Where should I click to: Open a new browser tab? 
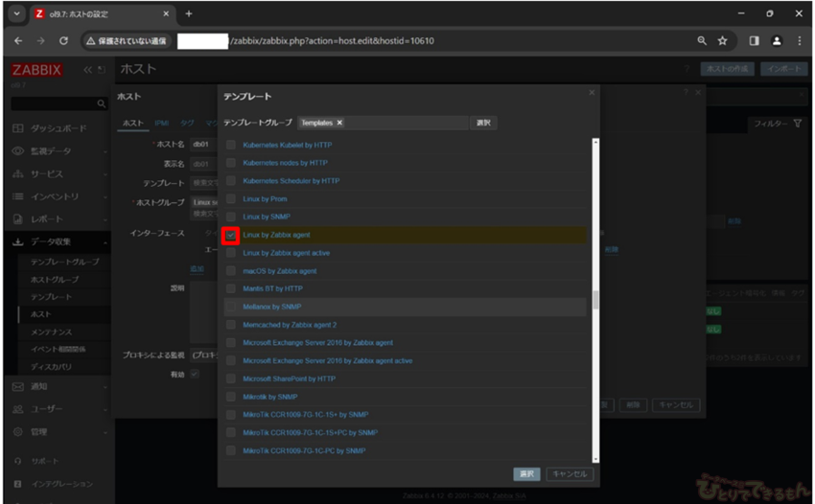189,13
